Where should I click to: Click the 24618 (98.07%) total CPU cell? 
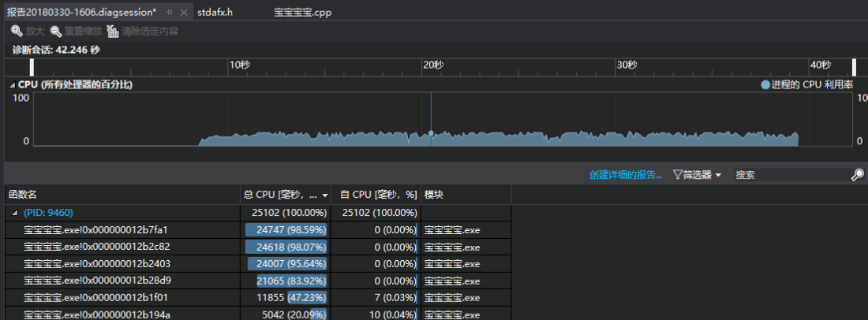pos(285,247)
